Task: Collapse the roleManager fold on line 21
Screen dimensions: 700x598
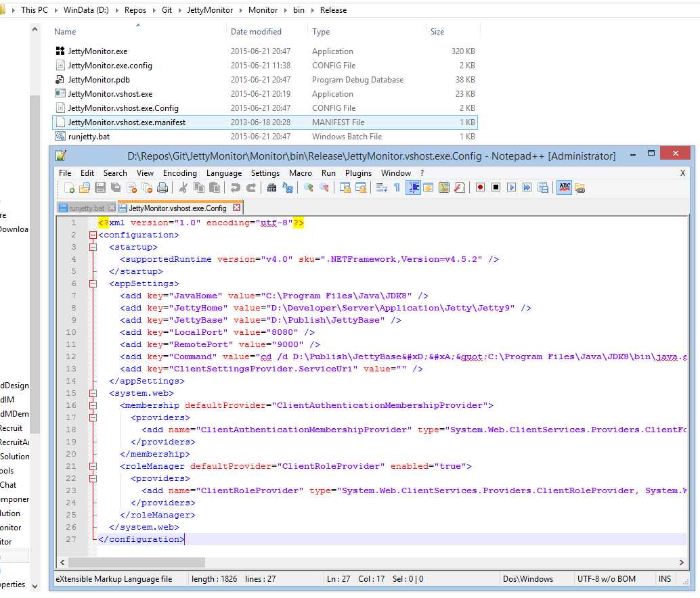Action: [x=93, y=467]
